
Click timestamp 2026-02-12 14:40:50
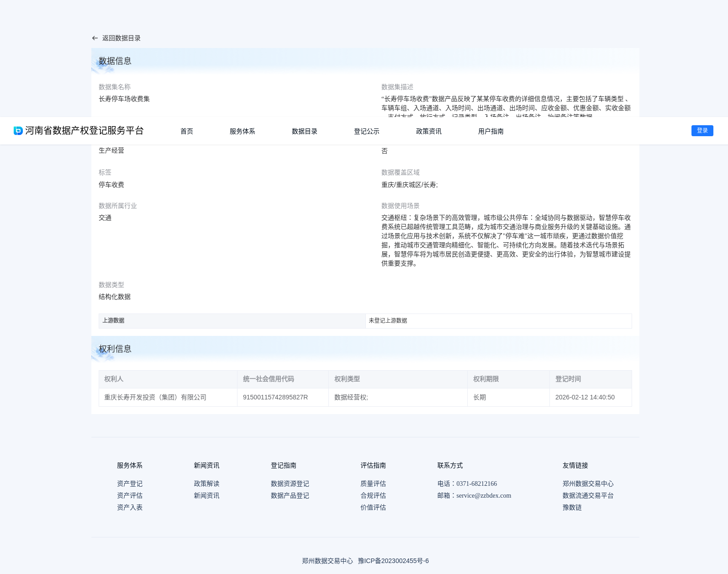coord(585,397)
